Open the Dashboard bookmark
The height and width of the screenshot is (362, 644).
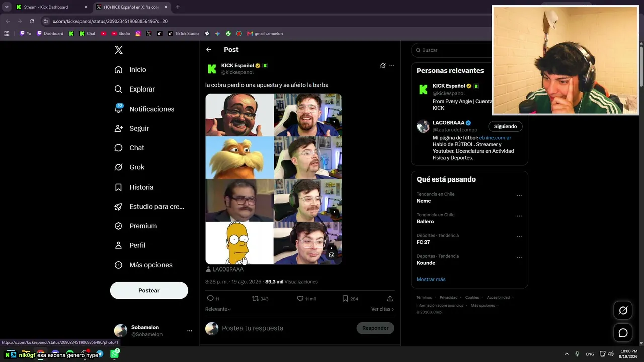click(50, 34)
